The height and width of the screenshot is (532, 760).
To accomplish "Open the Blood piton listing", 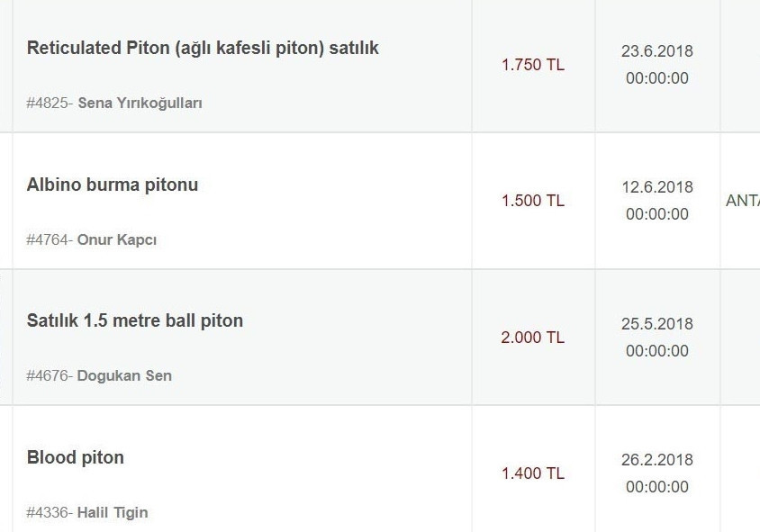I will pos(76,457).
